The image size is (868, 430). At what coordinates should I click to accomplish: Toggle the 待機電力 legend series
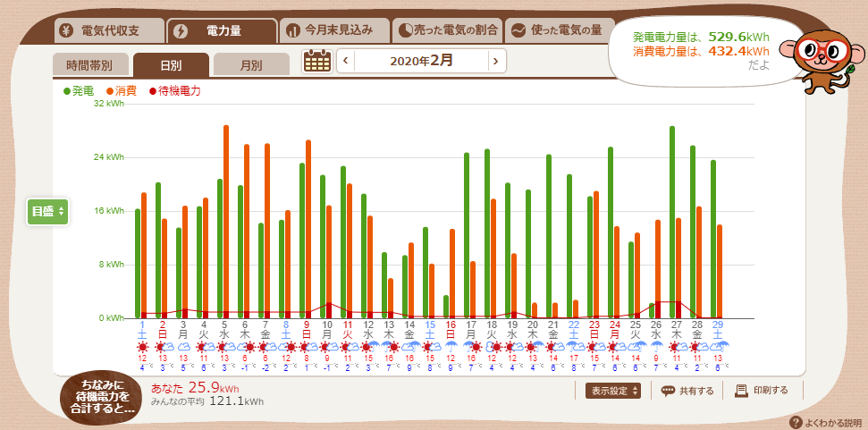point(174,91)
